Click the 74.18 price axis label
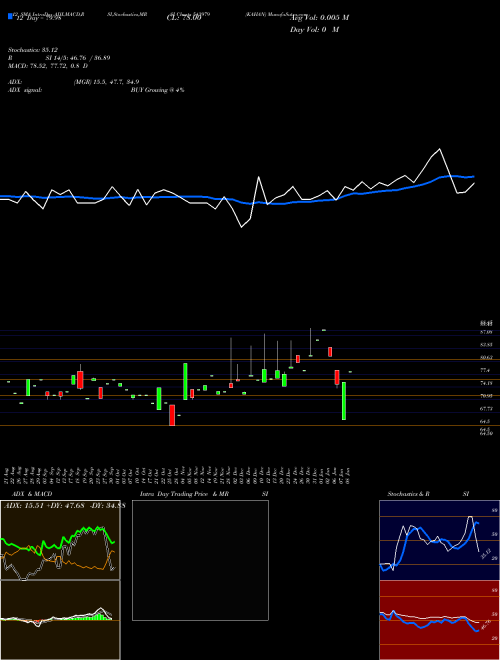Viewport: 500px width, 660px height. pyautogui.click(x=486, y=383)
